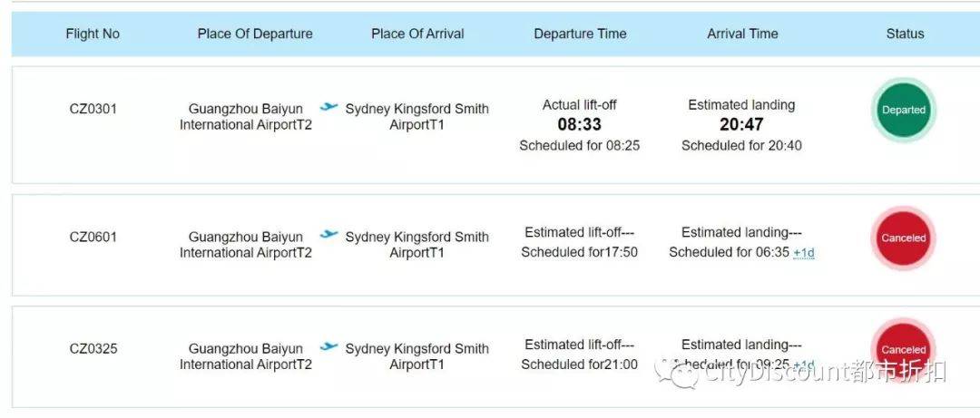This screenshot has width=980, height=418.
Task: Click the airplane icon in the CZ0325 row
Action: coord(328,346)
